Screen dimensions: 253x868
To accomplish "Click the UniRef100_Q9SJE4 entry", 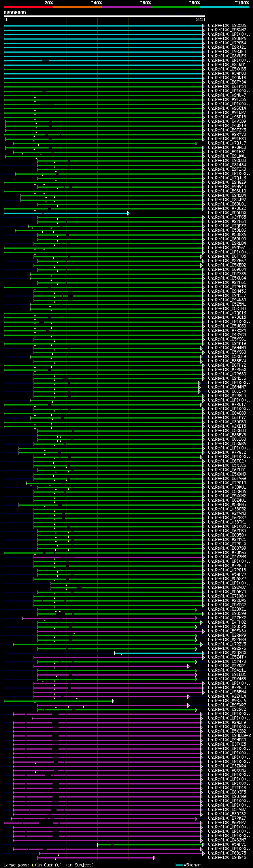I will pyautogui.click(x=227, y=52).
